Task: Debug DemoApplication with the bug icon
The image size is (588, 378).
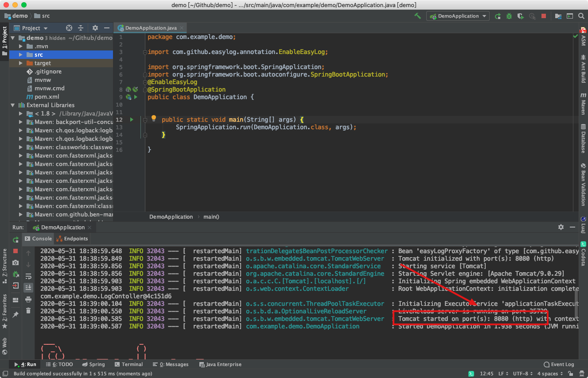Action: pos(509,16)
